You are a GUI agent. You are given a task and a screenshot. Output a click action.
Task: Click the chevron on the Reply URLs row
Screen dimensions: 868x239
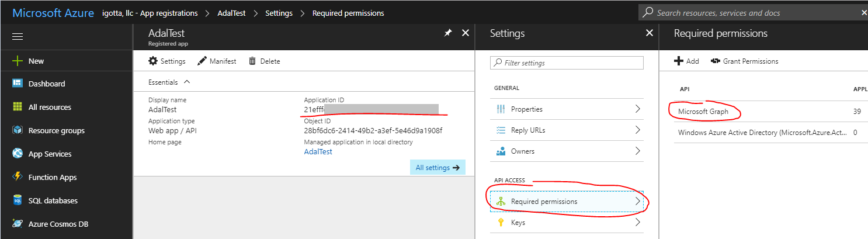click(x=637, y=130)
